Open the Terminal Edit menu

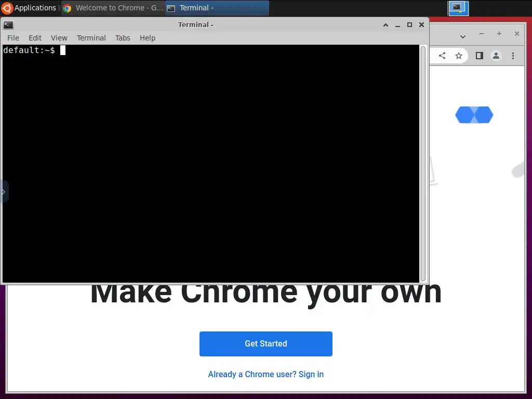(35, 37)
